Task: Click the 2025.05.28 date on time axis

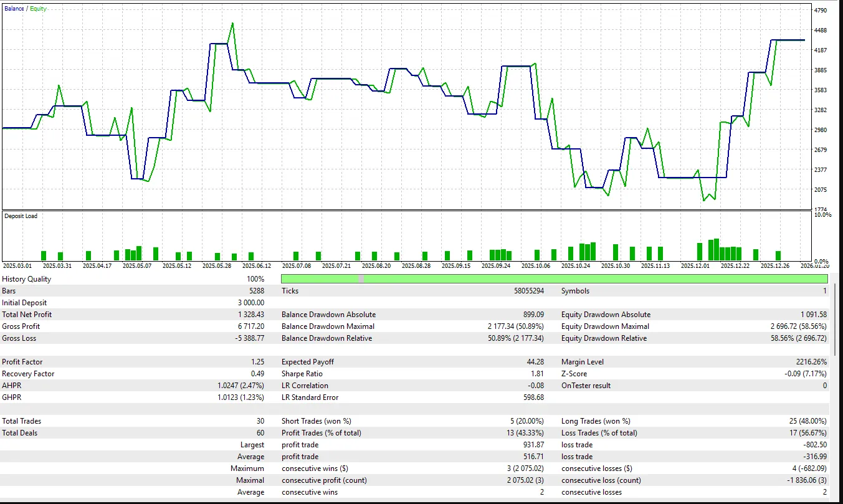Action: point(216,265)
